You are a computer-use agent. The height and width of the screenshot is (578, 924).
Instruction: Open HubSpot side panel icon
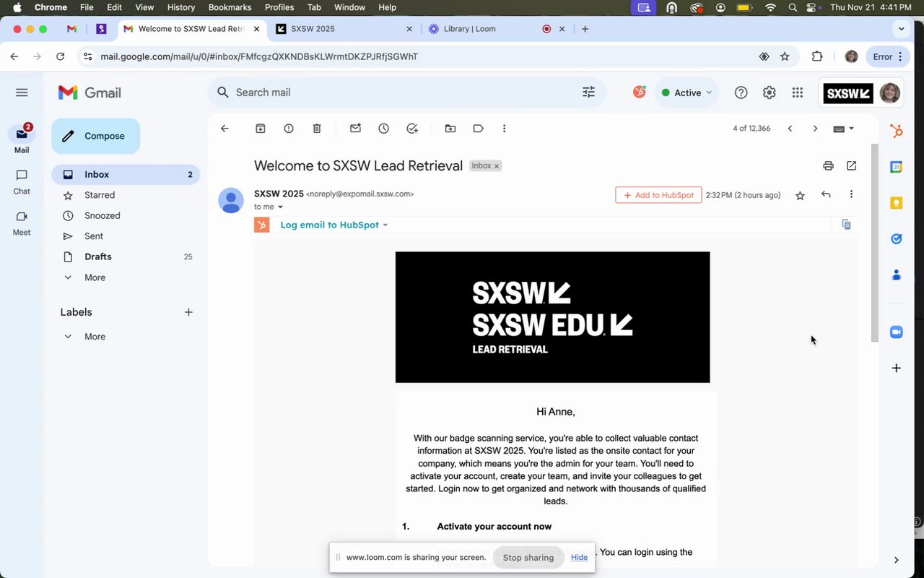[897, 131]
